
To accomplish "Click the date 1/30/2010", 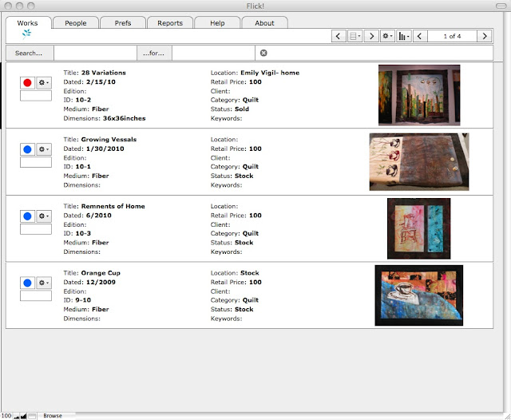I will [x=105, y=149].
